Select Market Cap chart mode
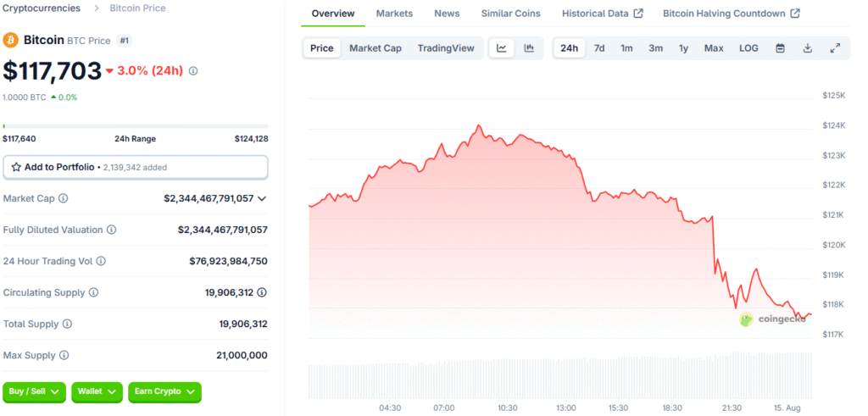868x416 pixels. [376, 48]
